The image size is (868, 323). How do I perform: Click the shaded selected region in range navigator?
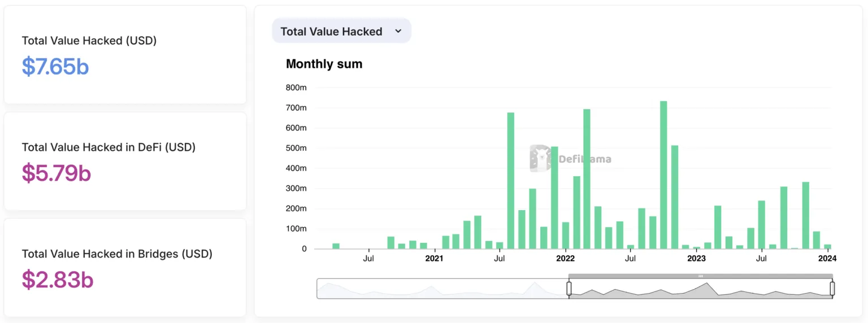tap(701, 289)
